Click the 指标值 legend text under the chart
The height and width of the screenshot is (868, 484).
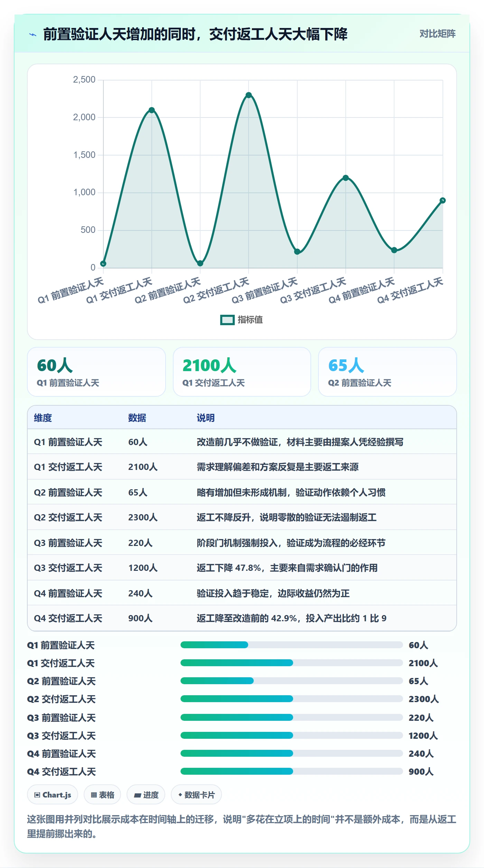(x=250, y=320)
